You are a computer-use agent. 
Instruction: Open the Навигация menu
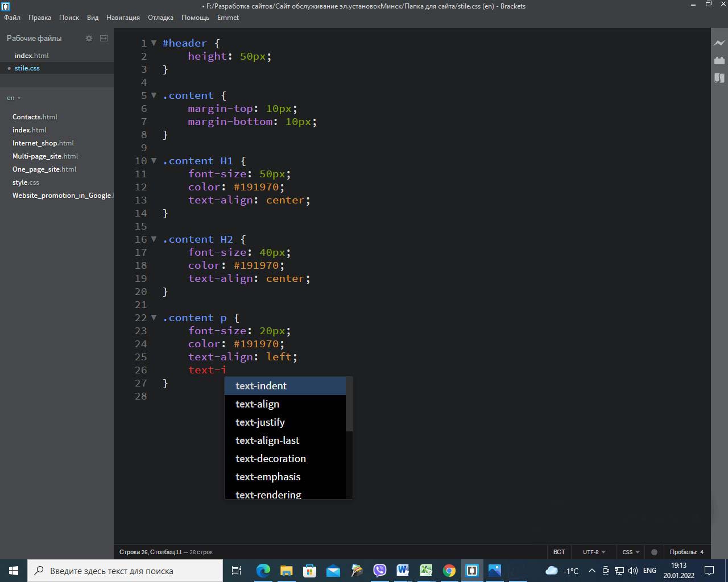123,18
